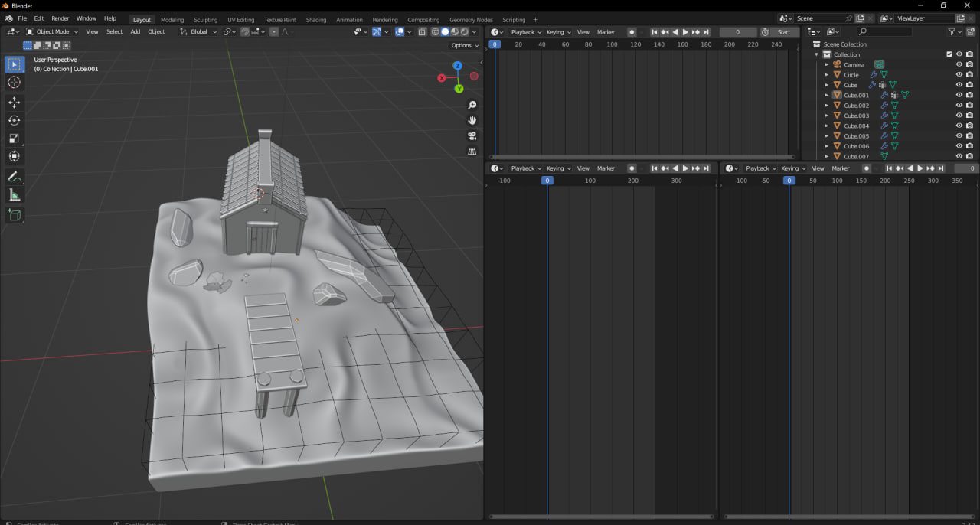Toggle show gizmos button
Image resolution: width=980 pixels, height=525 pixels.
(x=377, y=31)
